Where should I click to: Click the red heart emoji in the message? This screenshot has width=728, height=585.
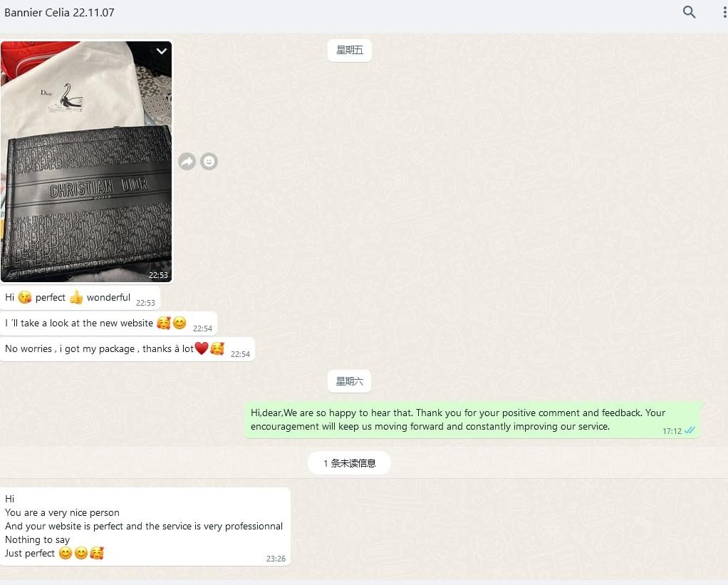pos(202,348)
